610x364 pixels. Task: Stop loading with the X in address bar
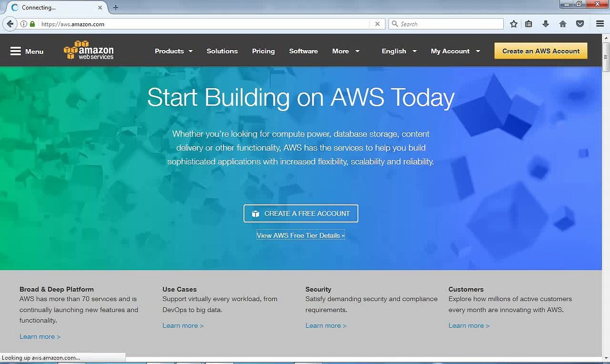[x=377, y=24]
